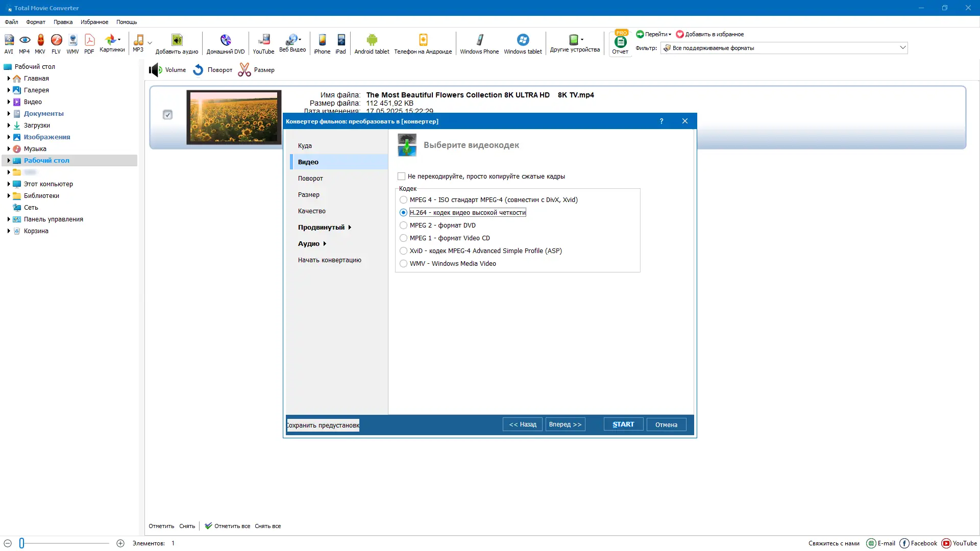Click the AVI format icon
The image size is (980, 551).
(x=9, y=40)
